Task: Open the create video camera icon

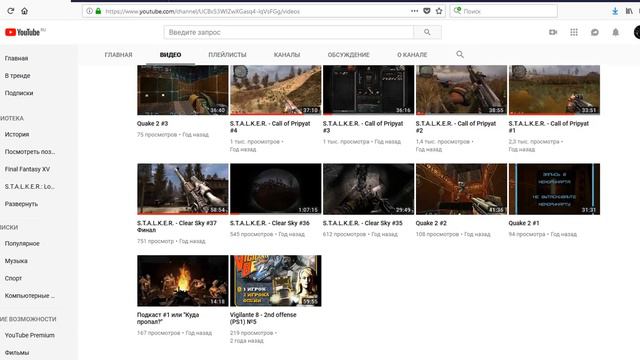Action: [x=553, y=32]
